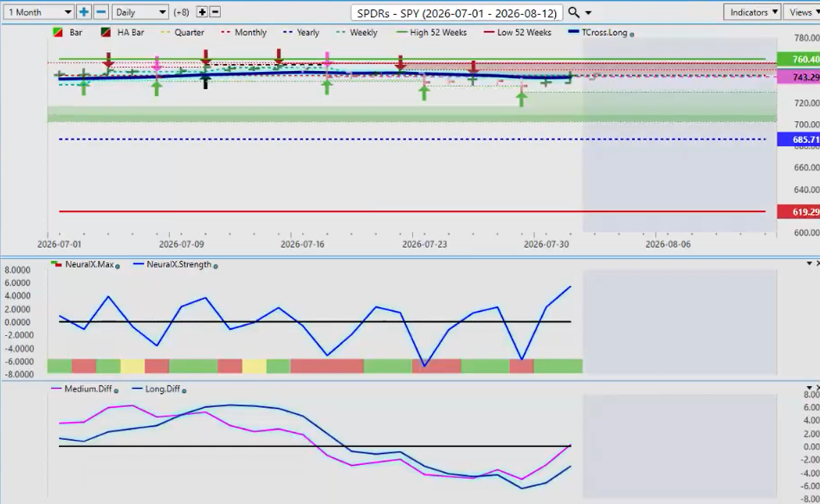Open the Indicators menu
The width and height of the screenshot is (820, 504).
click(752, 12)
